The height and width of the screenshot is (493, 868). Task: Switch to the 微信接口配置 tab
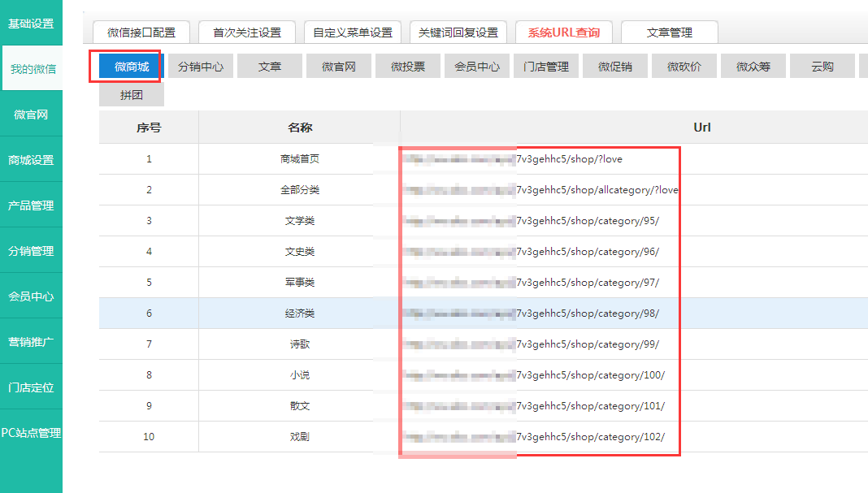coord(141,32)
